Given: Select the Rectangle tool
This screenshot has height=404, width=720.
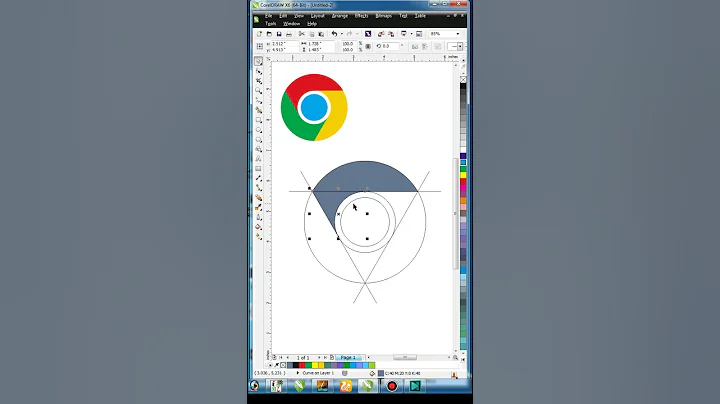Looking at the screenshot, I should pyautogui.click(x=259, y=120).
